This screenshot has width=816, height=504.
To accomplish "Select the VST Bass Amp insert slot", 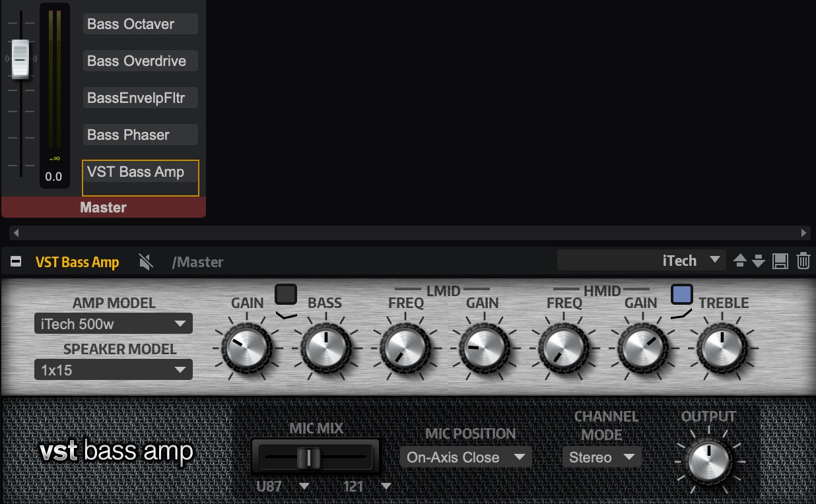I will coord(141,177).
